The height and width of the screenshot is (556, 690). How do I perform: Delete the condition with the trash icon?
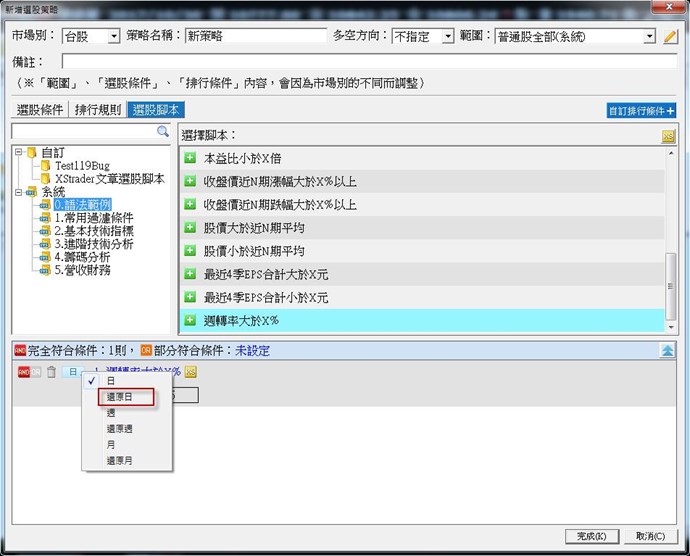click(51, 372)
